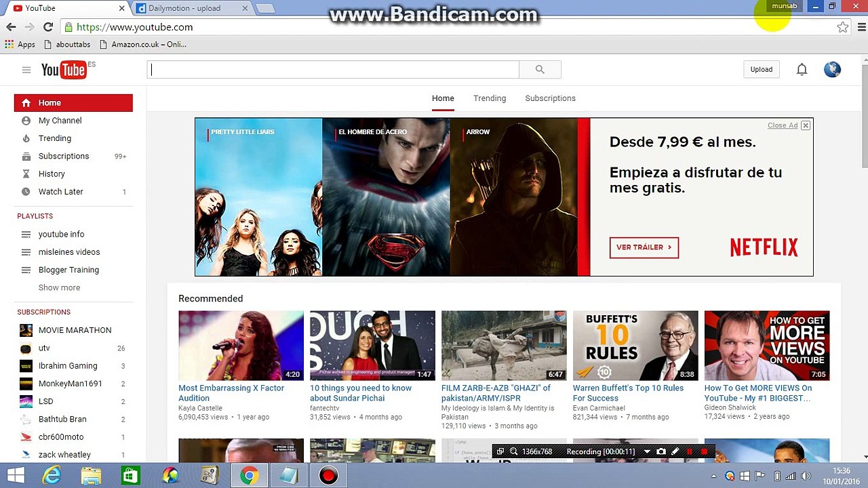868x488 pixels.
Task: Click the network signal tray icon
Action: pos(792,476)
